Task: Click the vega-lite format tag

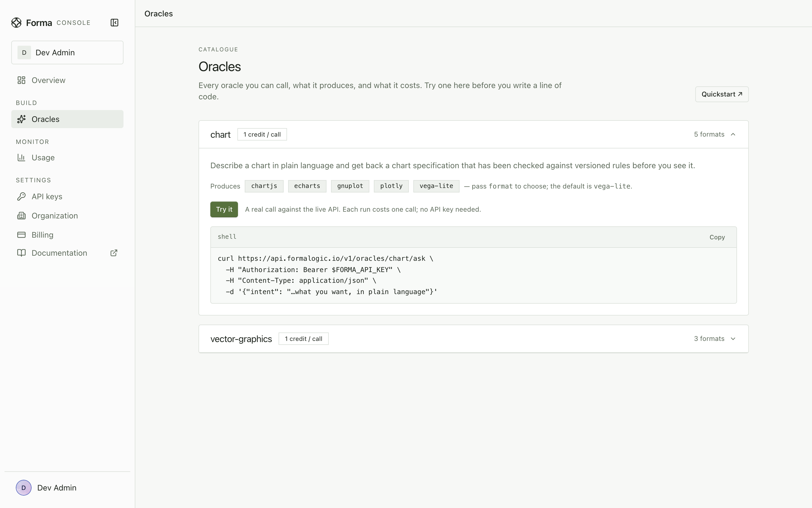Action: [436, 186]
